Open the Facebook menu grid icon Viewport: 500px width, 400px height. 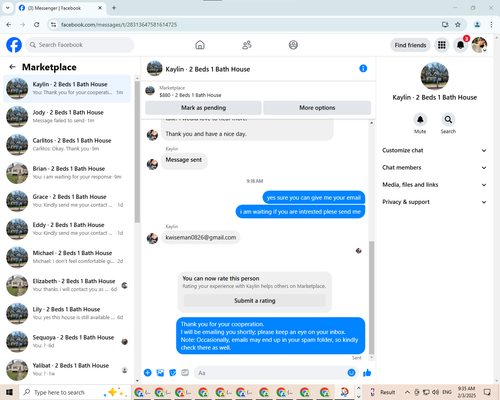coord(442,45)
